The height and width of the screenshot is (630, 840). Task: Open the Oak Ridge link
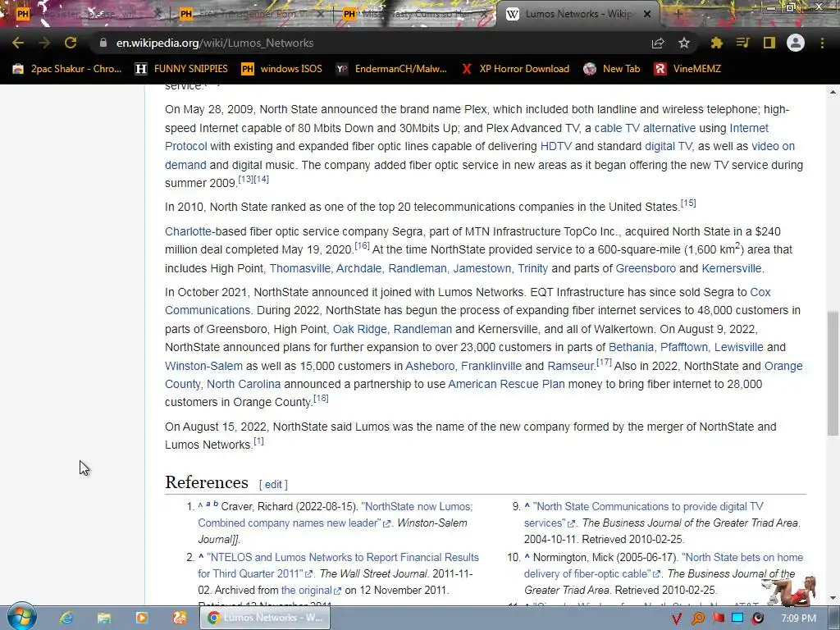[359, 329]
